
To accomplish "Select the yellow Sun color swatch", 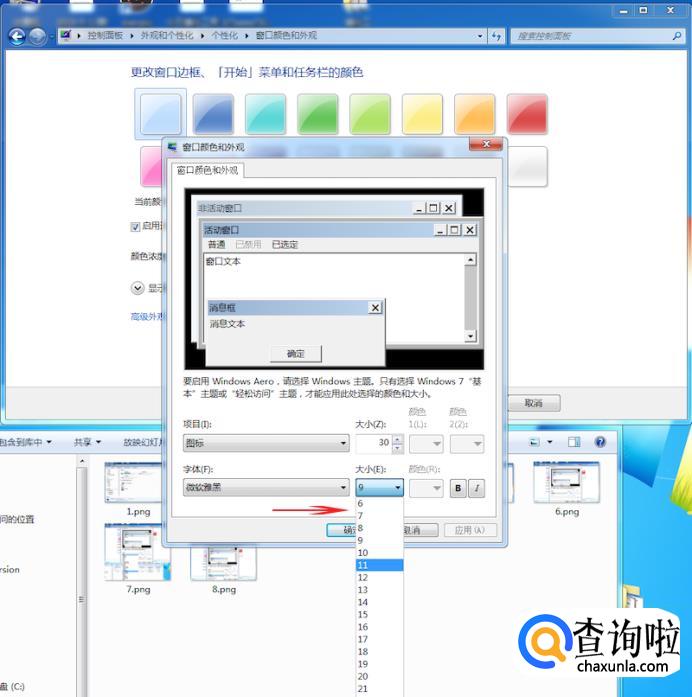I will 422,114.
